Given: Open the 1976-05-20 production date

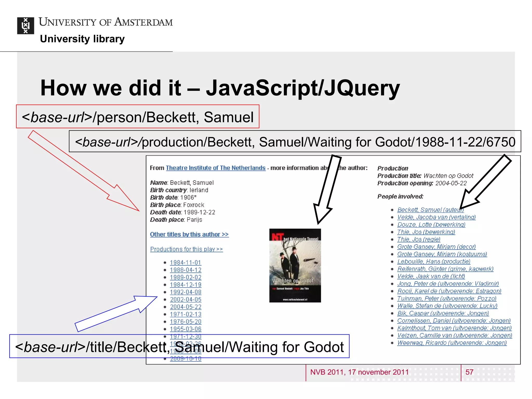Looking at the screenshot, I should coord(186,322).
